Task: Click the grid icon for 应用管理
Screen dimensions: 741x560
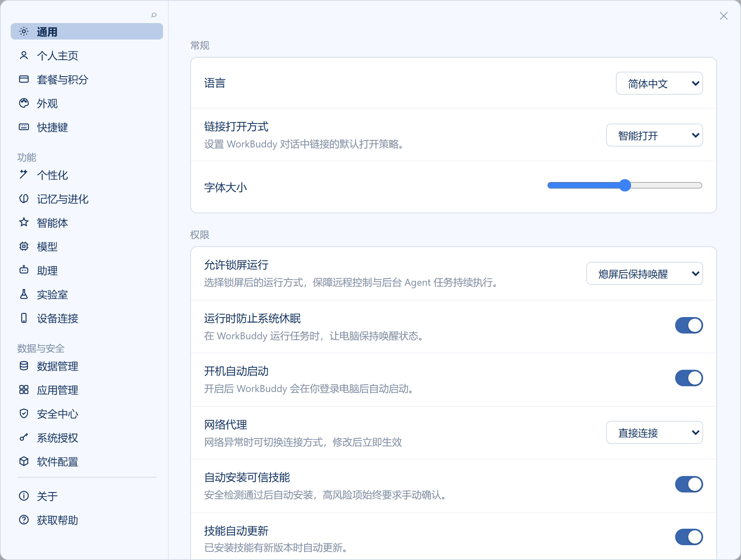Action: coord(24,390)
